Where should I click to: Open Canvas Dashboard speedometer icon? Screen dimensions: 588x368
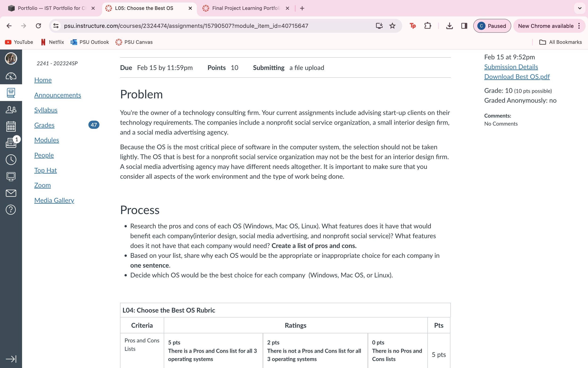11,76
